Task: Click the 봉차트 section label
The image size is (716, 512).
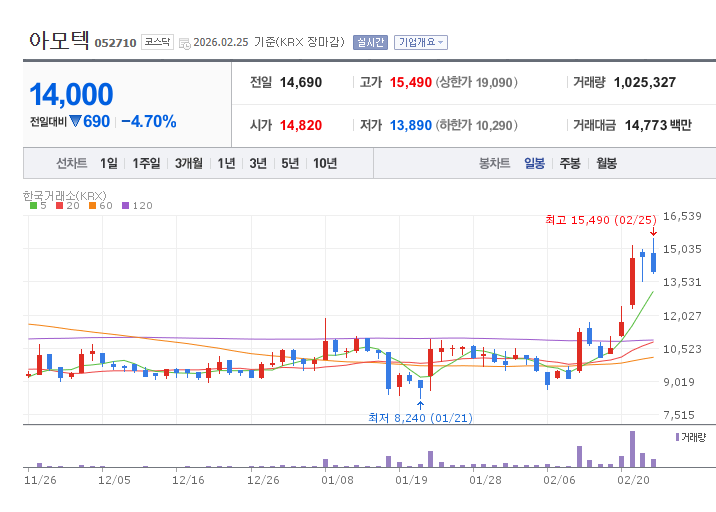Action: click(494, 163)
